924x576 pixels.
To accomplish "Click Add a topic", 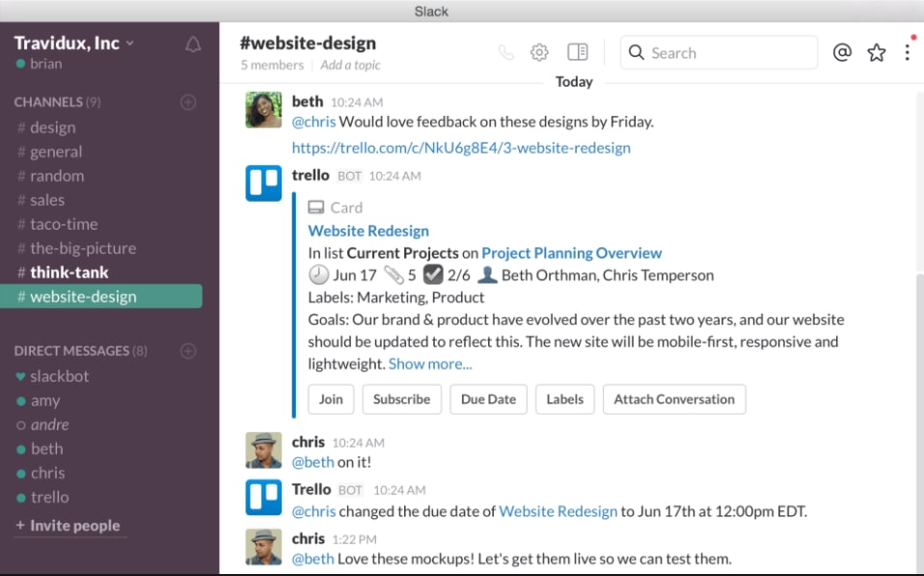I will 351,65.
